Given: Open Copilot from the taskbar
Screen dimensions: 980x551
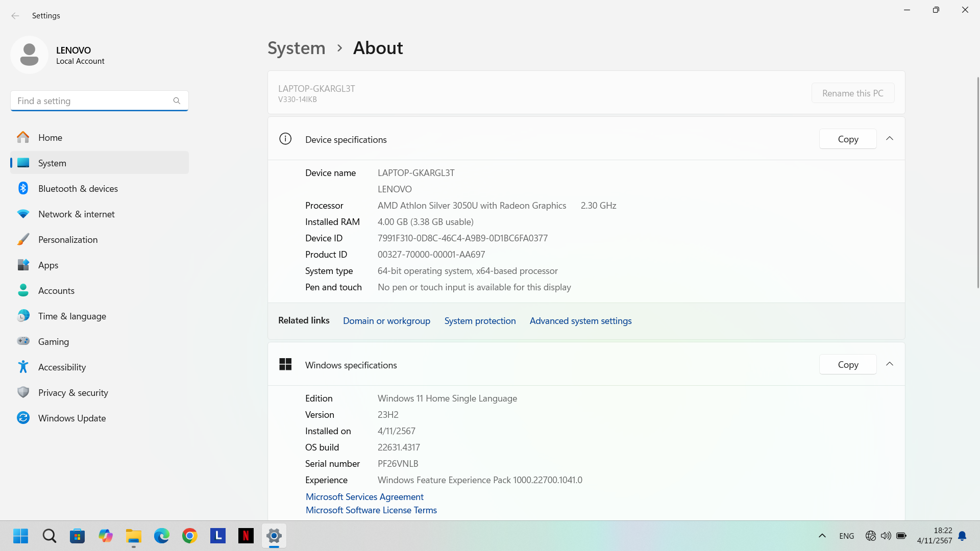Looking at the screenshot, I should (106, 536).
